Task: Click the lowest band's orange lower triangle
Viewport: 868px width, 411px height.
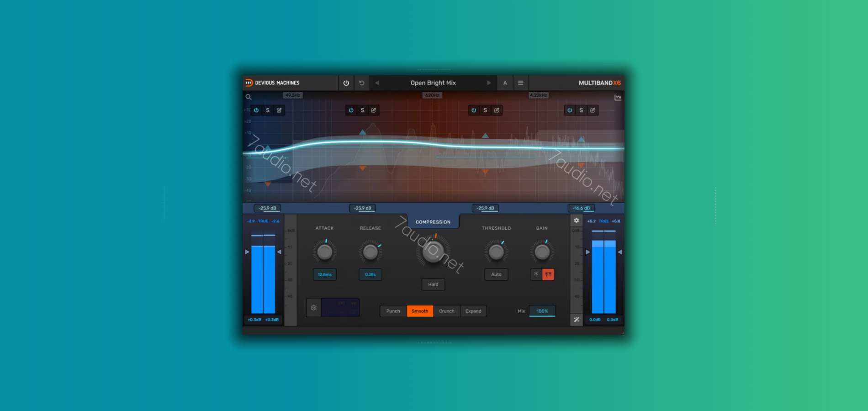Action: pyautogui.click(x=268, y=184)
